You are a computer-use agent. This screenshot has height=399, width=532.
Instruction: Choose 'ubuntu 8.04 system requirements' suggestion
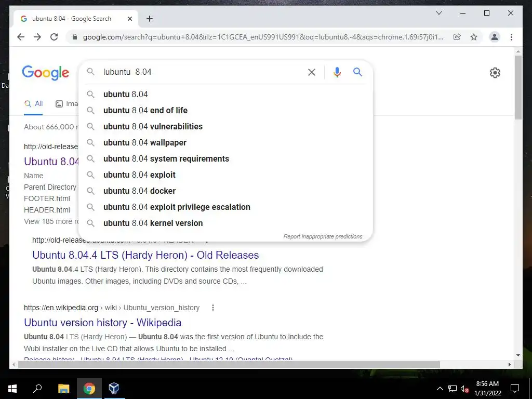(x=225, y=159)
